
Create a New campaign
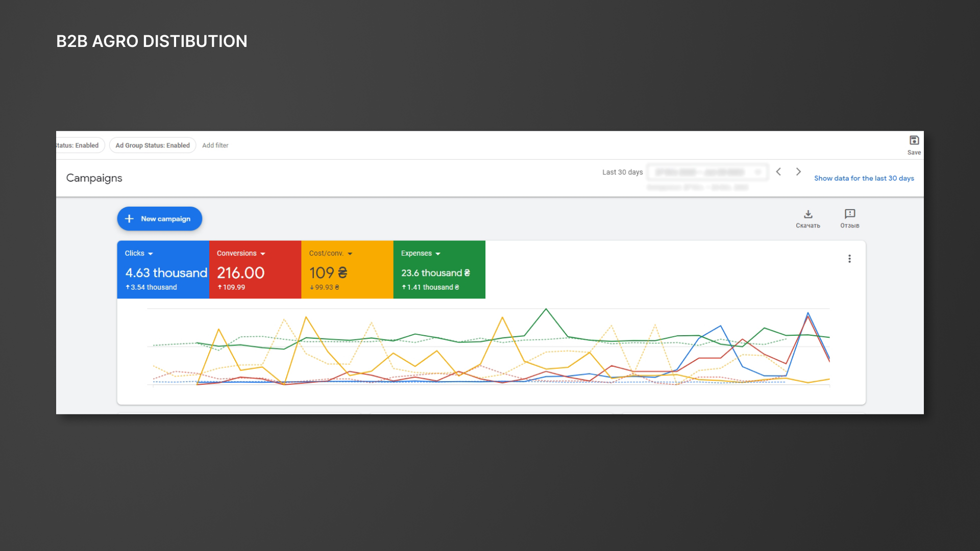160,218
